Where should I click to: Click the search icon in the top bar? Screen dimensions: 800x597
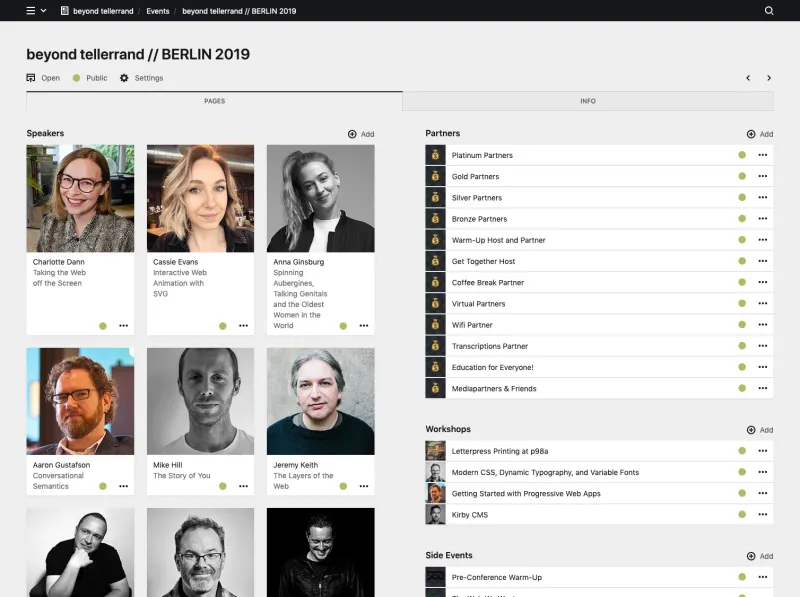pyautogui.click(x=768, y=11)
